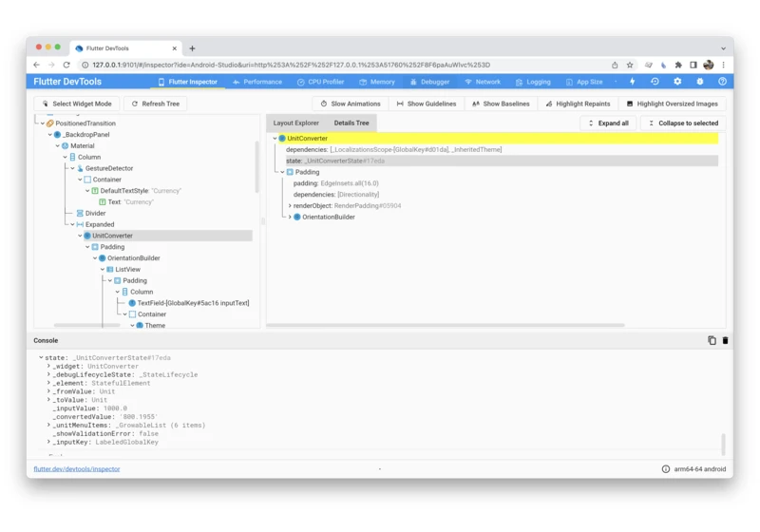Screen dimensions: 760x532
Task: Open the Debugger tab
Action: pos(429,82)
